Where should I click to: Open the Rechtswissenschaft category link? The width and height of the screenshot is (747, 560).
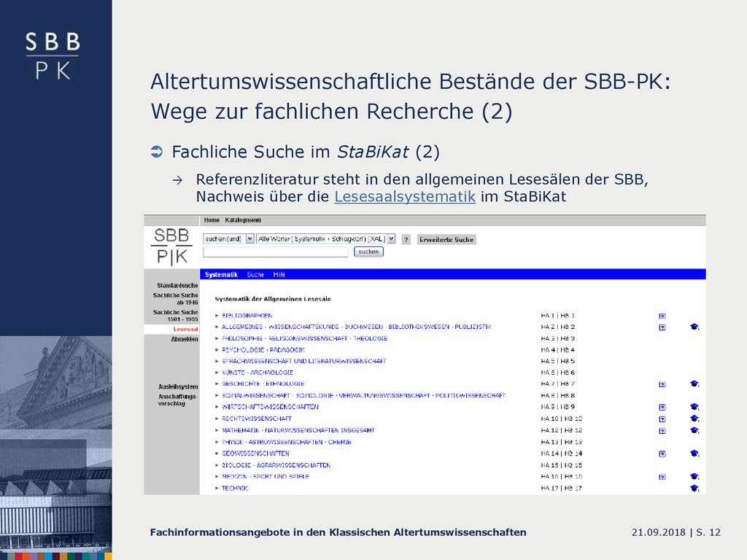point(257,419)
